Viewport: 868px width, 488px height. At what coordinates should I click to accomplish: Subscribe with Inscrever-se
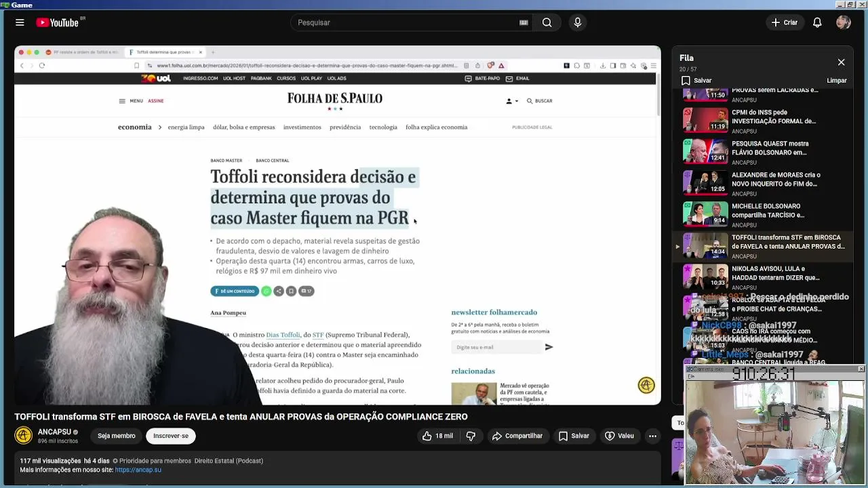click(170, 436)
